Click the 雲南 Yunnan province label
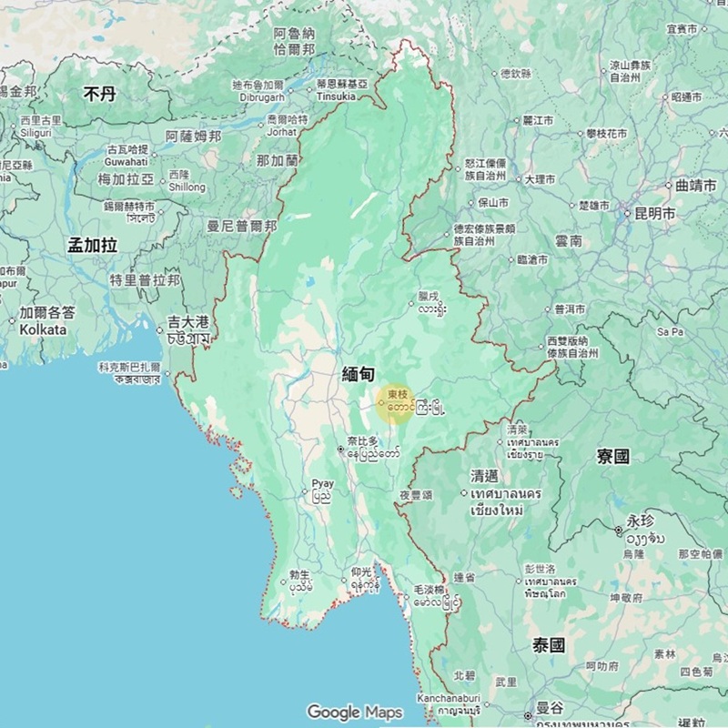The width and height of the screenshot is (728, 728). tap(568, 241)
